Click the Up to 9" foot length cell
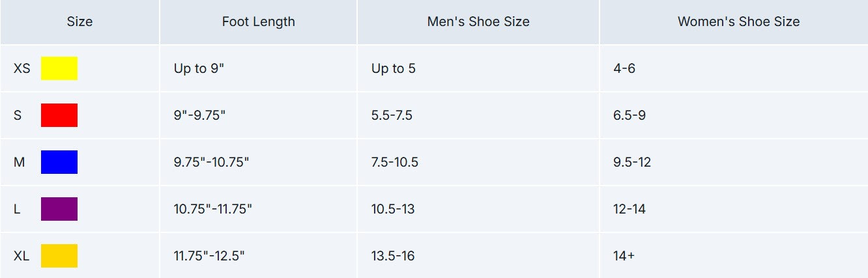 point(199,68)
